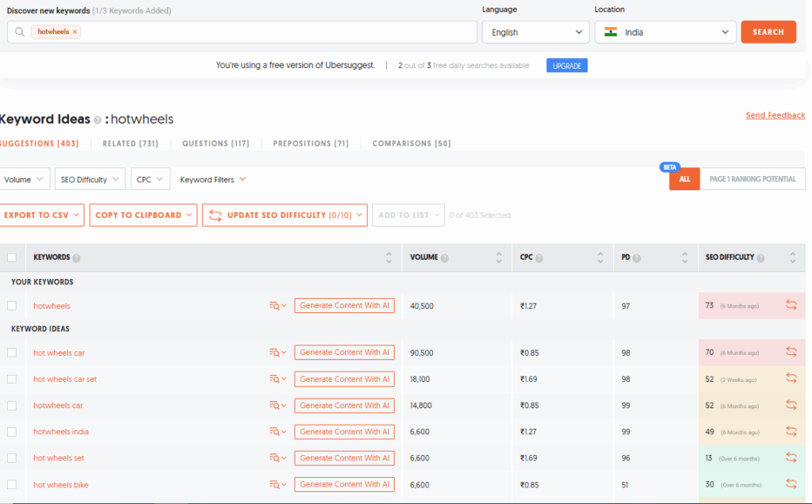This screenshot has width=812, height=504.
Task: Sort by the SEO DIFFICULTY column arrows
Action: click(x=792, y=258)
